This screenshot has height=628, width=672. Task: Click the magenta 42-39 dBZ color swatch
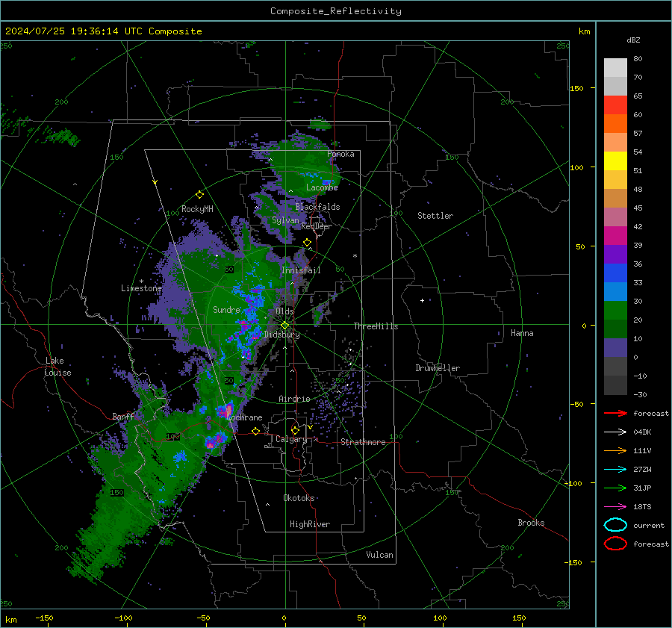click(615, 235)
